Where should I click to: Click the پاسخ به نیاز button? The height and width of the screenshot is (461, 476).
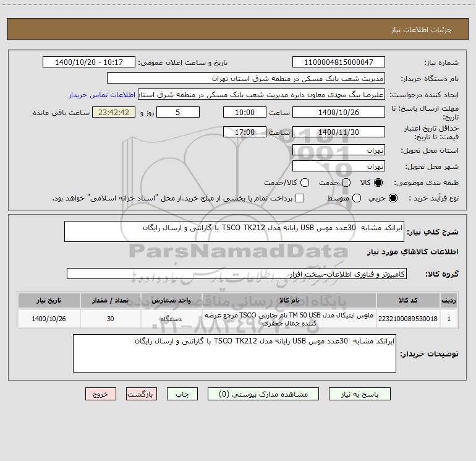pos(359,394)
